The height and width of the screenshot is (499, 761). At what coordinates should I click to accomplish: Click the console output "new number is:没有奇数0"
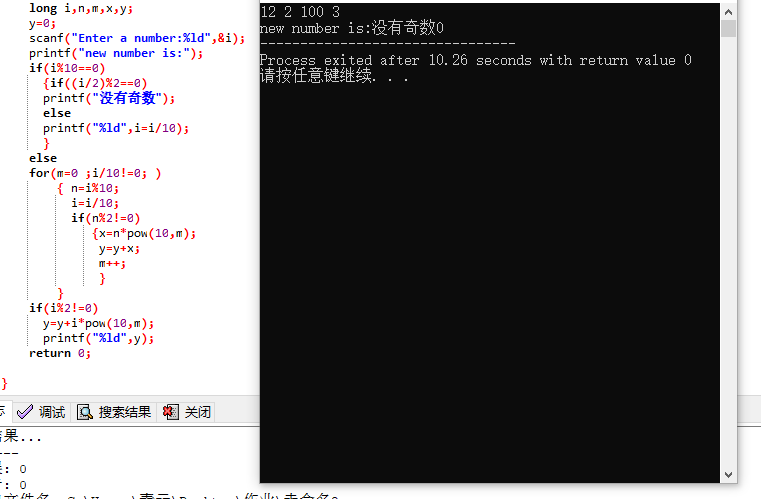tap(352, 28)
